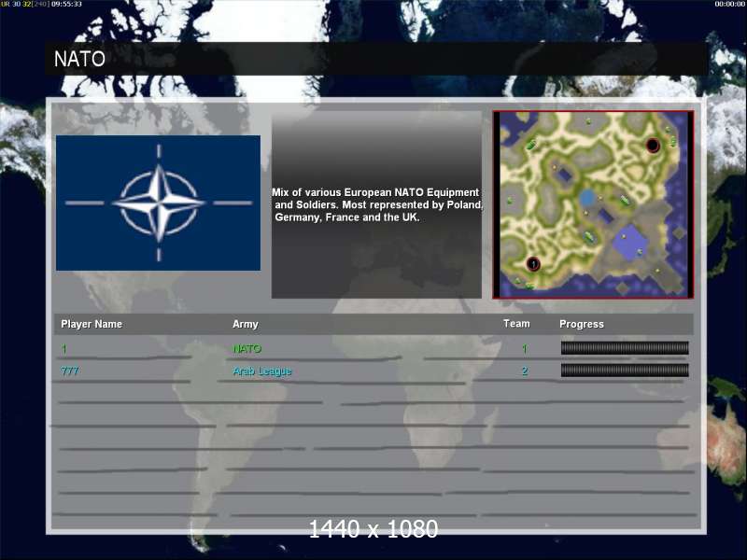
Task: Select the top-right start marker on minimap
Action: (x=653, y=146)
